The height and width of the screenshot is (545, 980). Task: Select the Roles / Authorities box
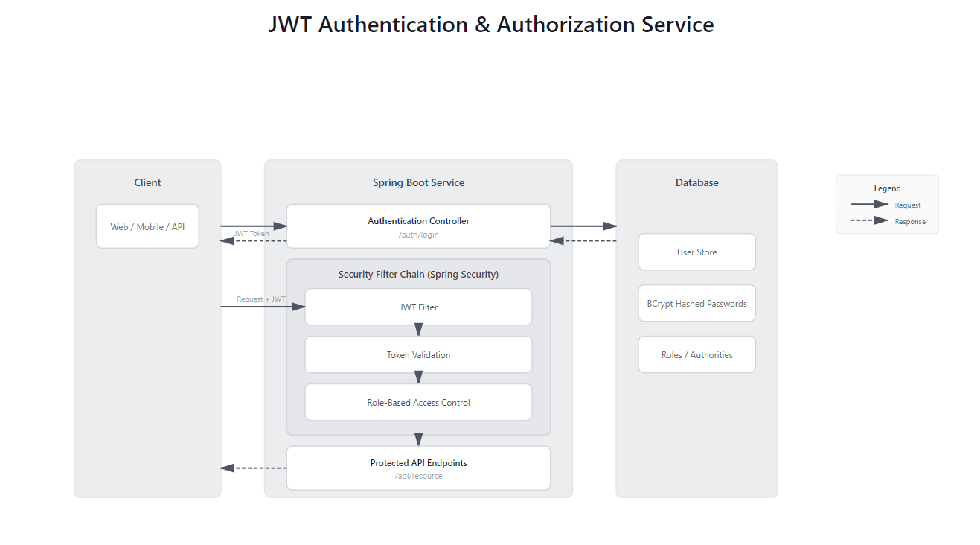696,354
